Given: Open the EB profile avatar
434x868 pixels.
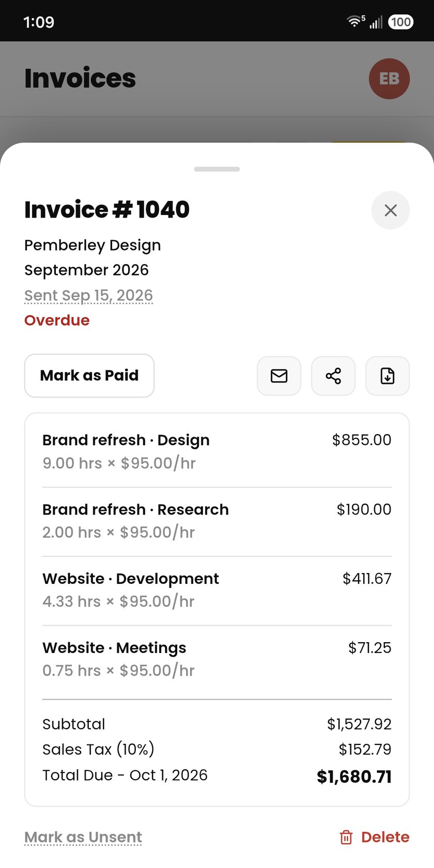Looking at the screenshot, I should [x=389, y=79].
